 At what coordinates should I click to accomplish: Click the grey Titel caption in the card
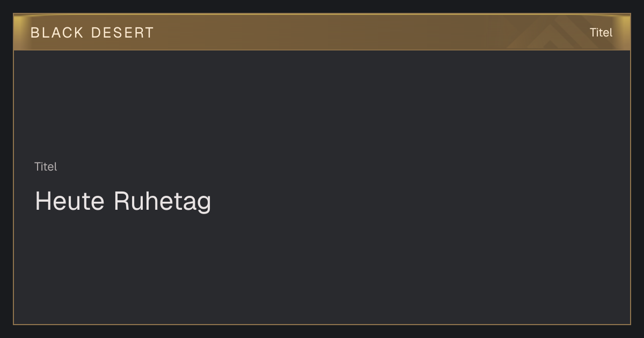click(x=46, y=167)
